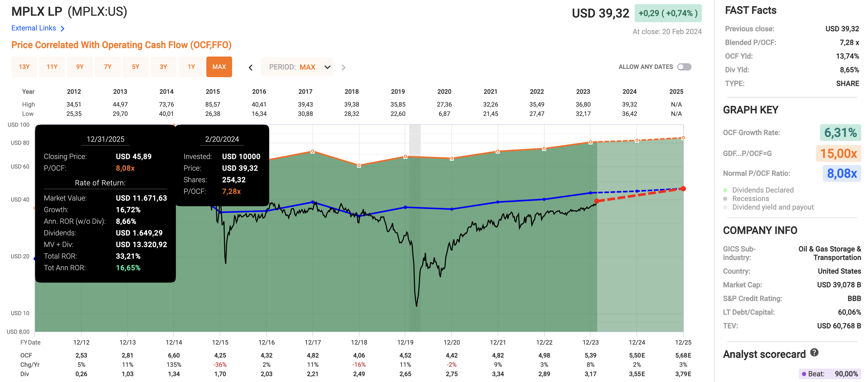Select the 5Y timeframe button
The image size is (868, 382).
[x=135, y=67]
